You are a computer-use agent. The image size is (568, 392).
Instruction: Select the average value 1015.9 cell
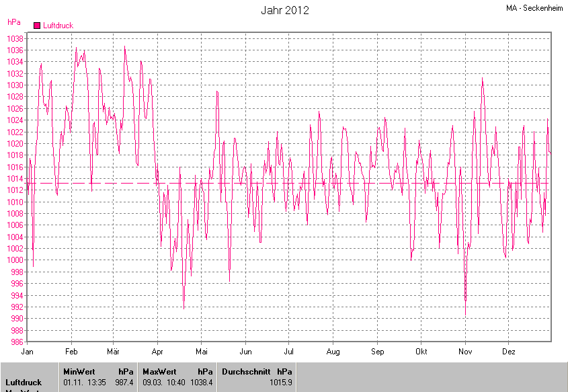click(x=280, y=382)
